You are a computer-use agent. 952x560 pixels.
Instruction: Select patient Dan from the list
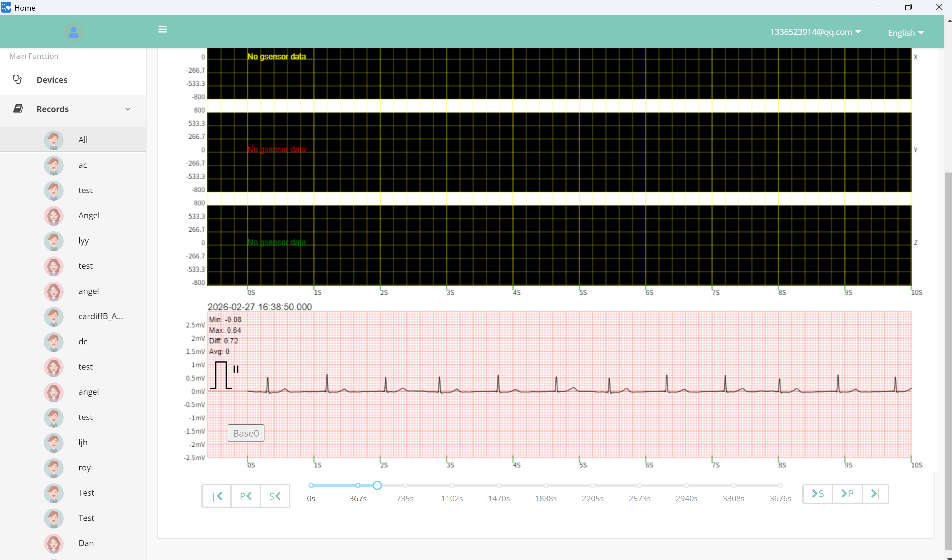86,543
